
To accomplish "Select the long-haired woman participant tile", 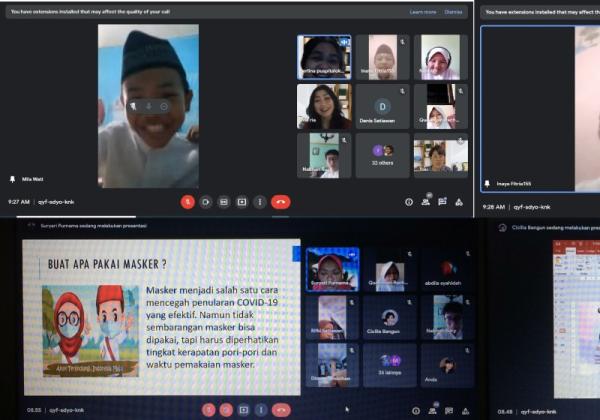I will coord(324,106).
